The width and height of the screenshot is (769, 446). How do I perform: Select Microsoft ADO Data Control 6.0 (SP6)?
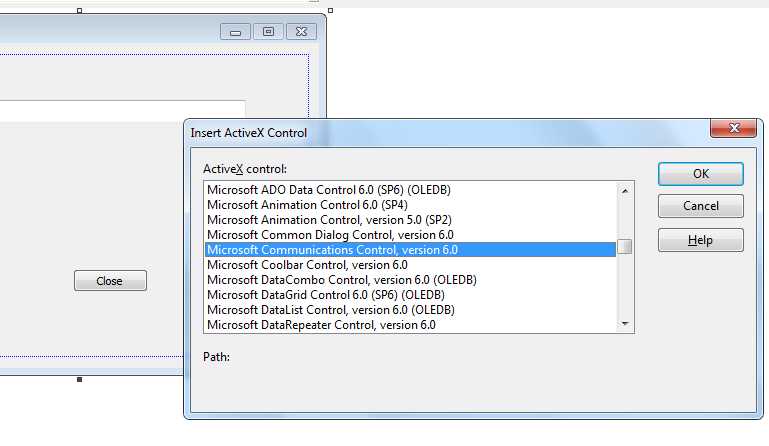point(410,190)
